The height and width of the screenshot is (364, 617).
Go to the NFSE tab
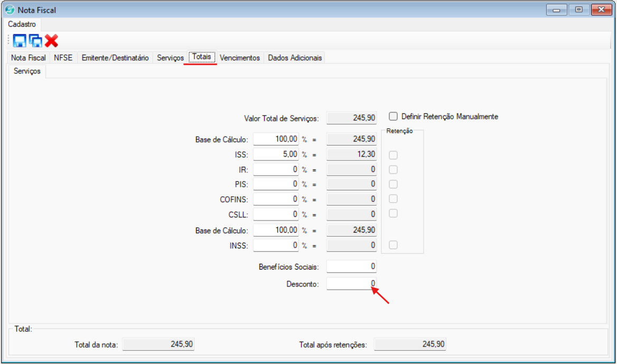(63, 58)
